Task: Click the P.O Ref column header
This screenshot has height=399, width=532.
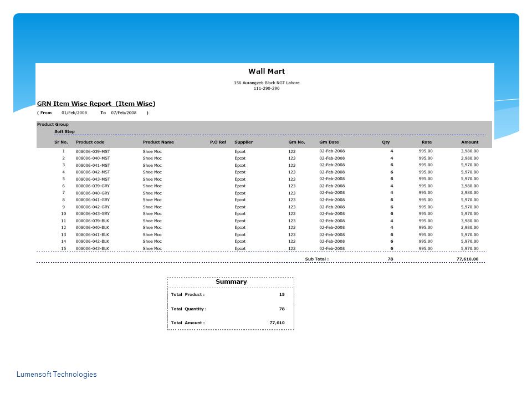Action: coord(218,142)
